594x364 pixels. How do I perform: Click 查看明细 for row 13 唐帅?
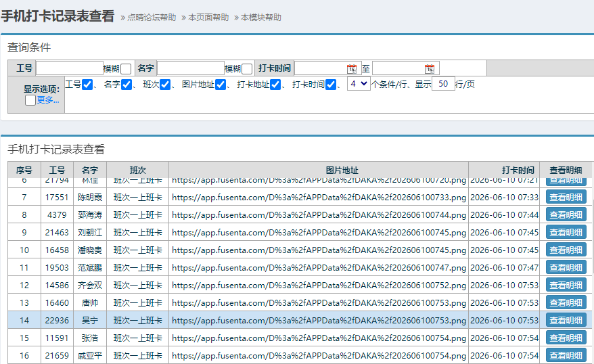point(566,302)
